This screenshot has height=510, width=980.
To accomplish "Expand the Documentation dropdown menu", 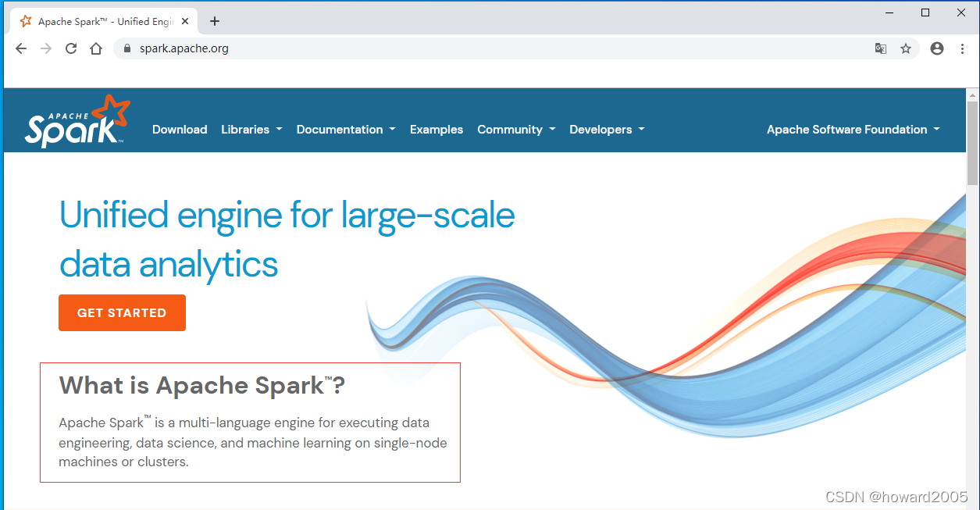I will tap(346, 130).
